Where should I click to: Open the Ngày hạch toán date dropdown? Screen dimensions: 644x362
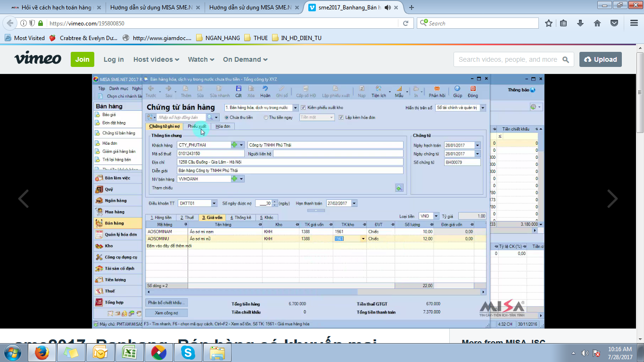click(478, 145)
